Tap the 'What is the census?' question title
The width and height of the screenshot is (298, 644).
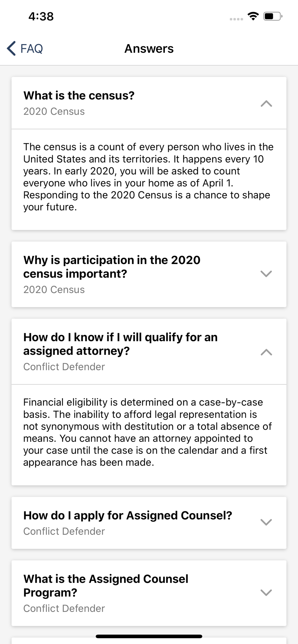click(x=79, y=96)
